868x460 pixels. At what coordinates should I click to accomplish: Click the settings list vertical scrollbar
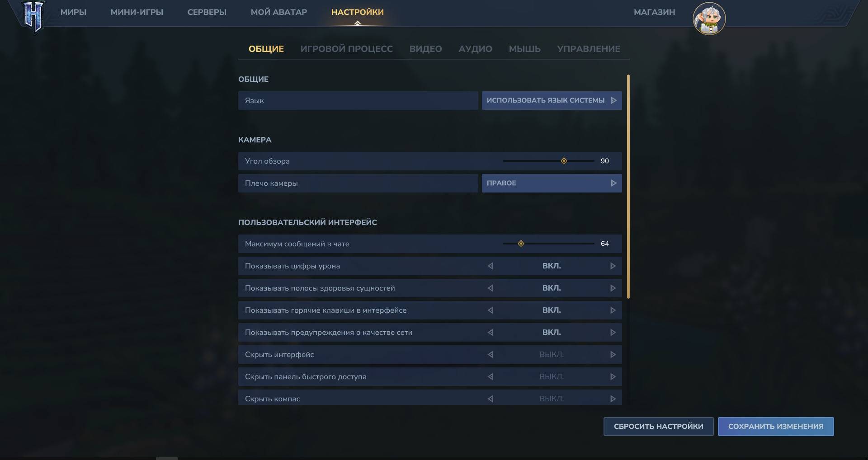(x=628, y=186)
